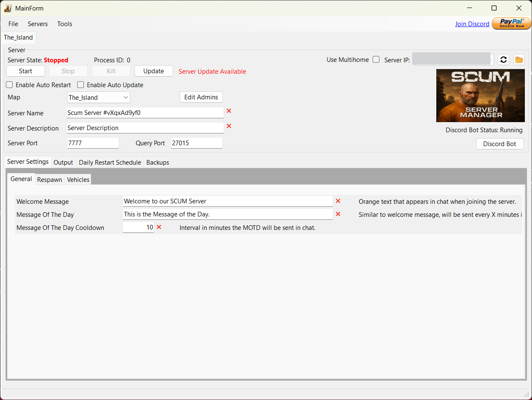Open the server folder icon
Image resolution: width=532 pixels, height=400 pixels.
click(519, 60)
